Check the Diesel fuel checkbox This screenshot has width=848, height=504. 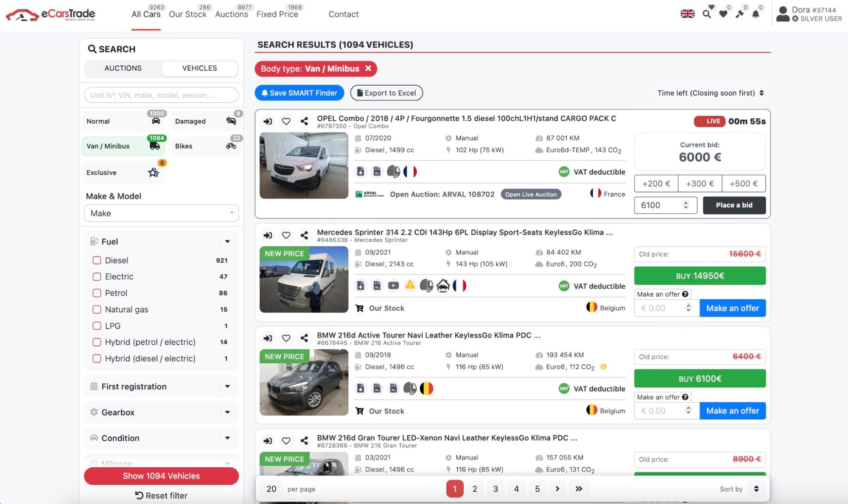point(97,260)
